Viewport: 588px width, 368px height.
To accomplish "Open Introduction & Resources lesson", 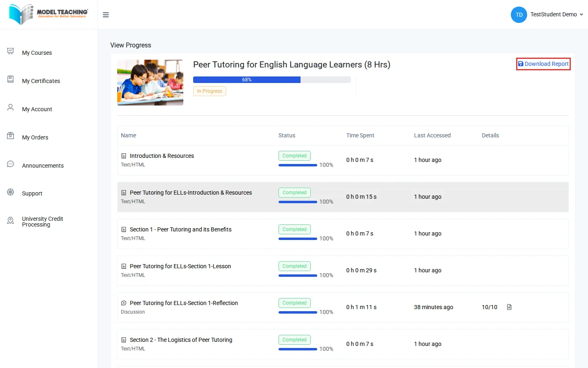I will coord(162,156).
